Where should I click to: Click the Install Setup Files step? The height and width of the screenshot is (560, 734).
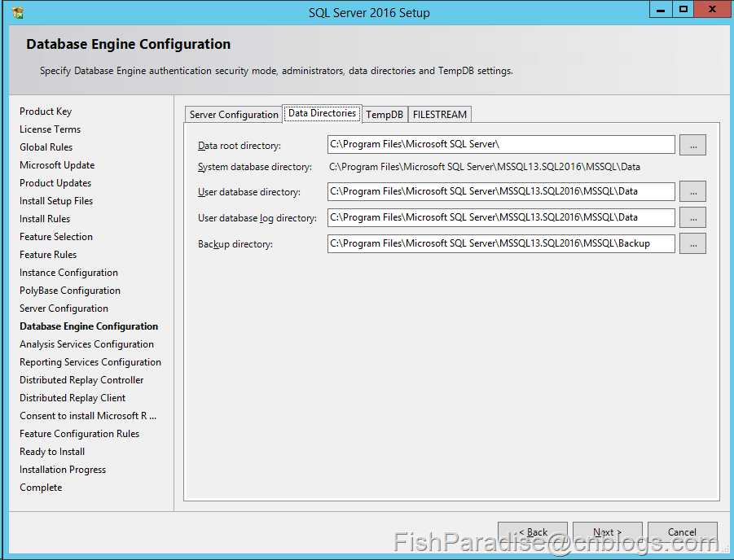point(56,201)
